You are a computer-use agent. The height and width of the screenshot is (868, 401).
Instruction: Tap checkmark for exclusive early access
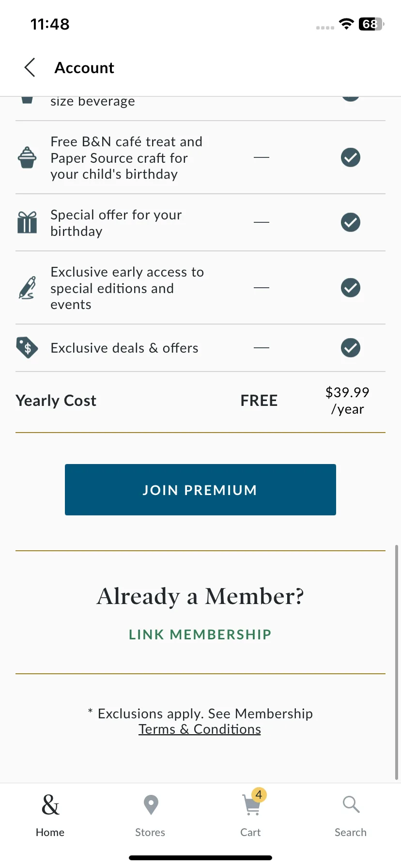351,288
